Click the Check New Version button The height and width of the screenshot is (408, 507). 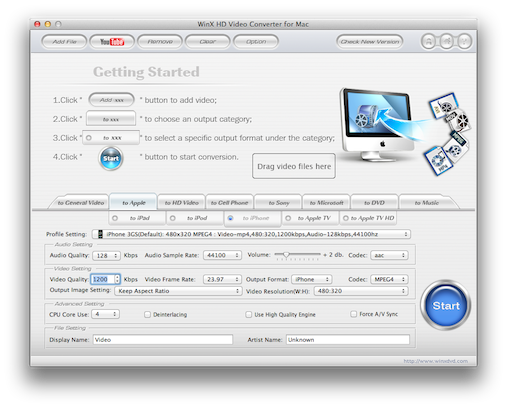(x=370, y=42)
